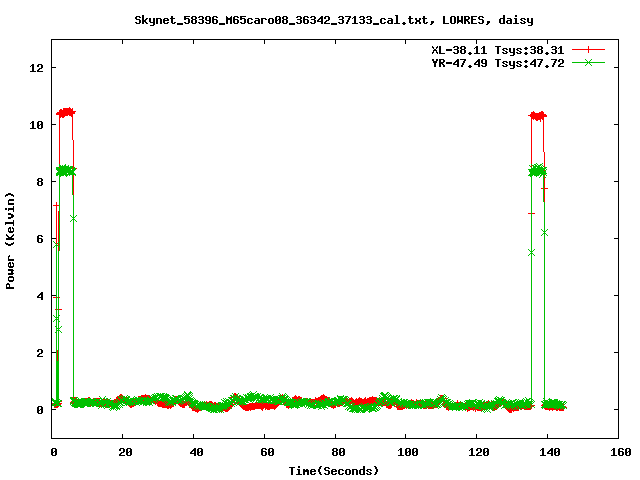Click the x-axis tick label 20

click(x=125, y=452)
